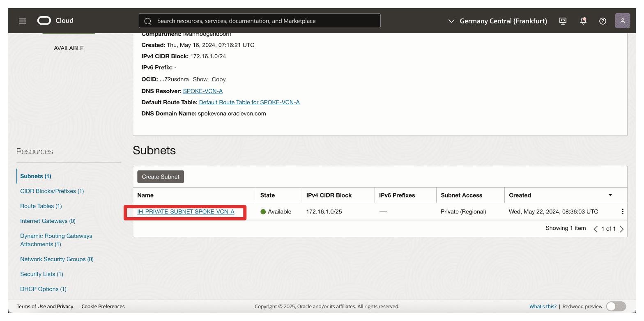
Task: Open Internet Gateways (0) resource
Action: (x=48, y=221)
